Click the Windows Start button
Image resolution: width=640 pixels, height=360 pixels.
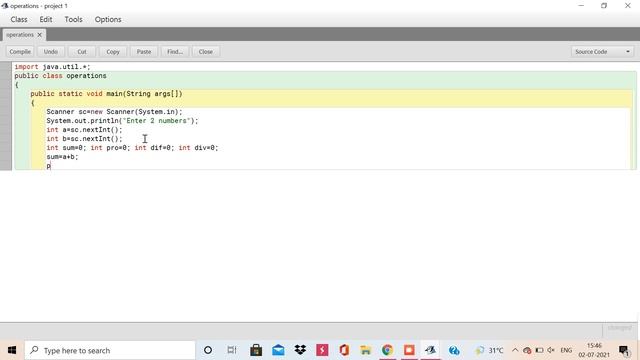(x=12, y=350)
